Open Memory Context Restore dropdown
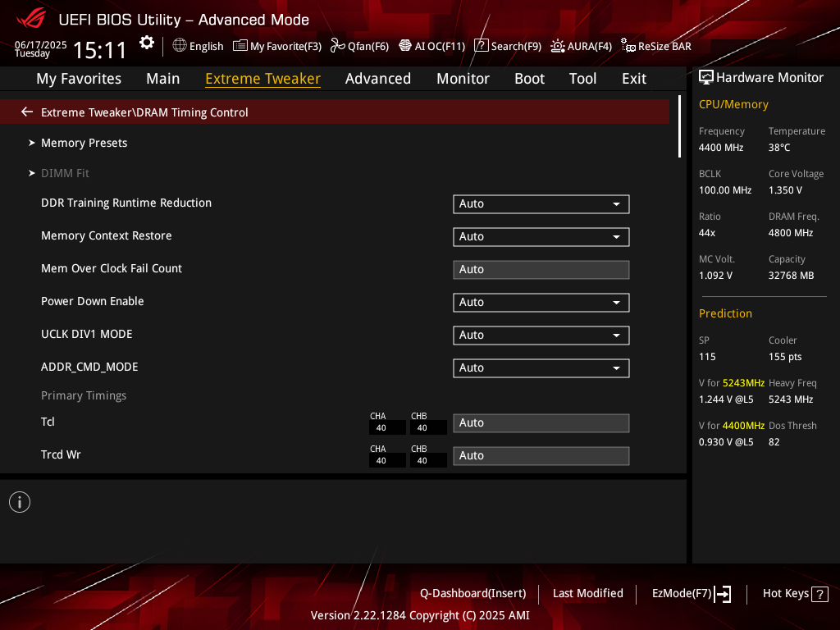Image resolution: width=840 pixels, height=630 pixels. tap(541, 237)
